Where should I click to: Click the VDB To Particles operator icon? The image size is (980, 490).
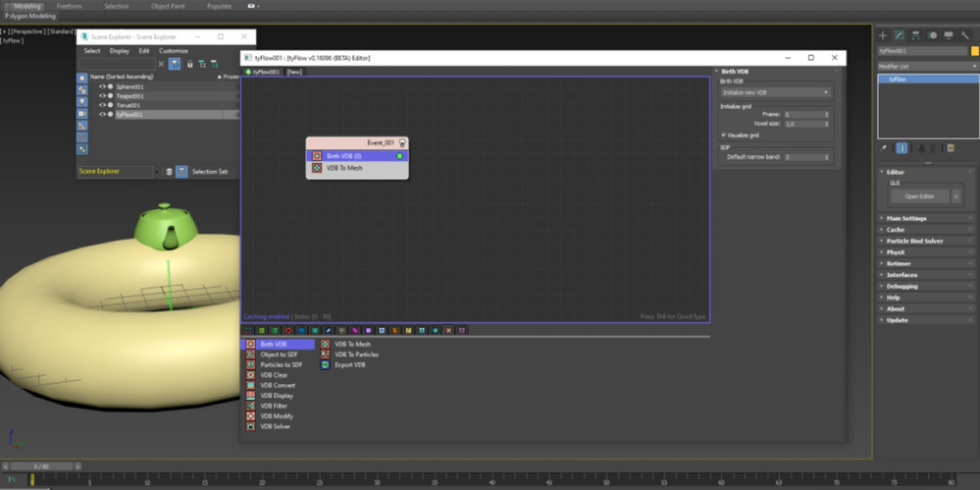tap(325, 354)
